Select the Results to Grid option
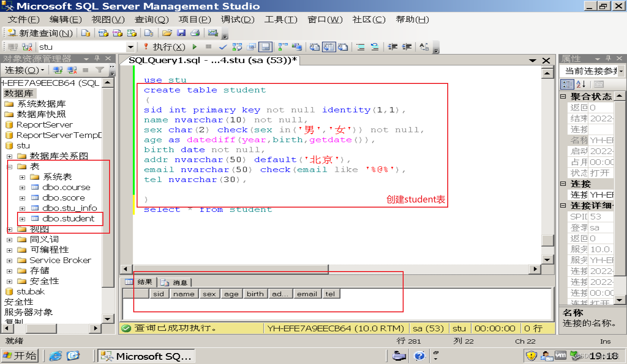Image resolution: width=627 pixels, height=364 pixels. (x=329, y=47)
